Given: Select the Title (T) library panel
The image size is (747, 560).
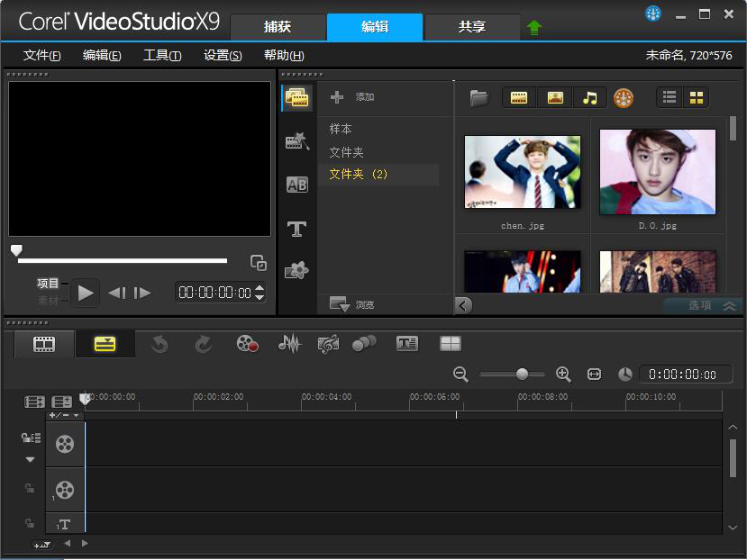Looking at the screenshot, I should click(x=296, y=229).
